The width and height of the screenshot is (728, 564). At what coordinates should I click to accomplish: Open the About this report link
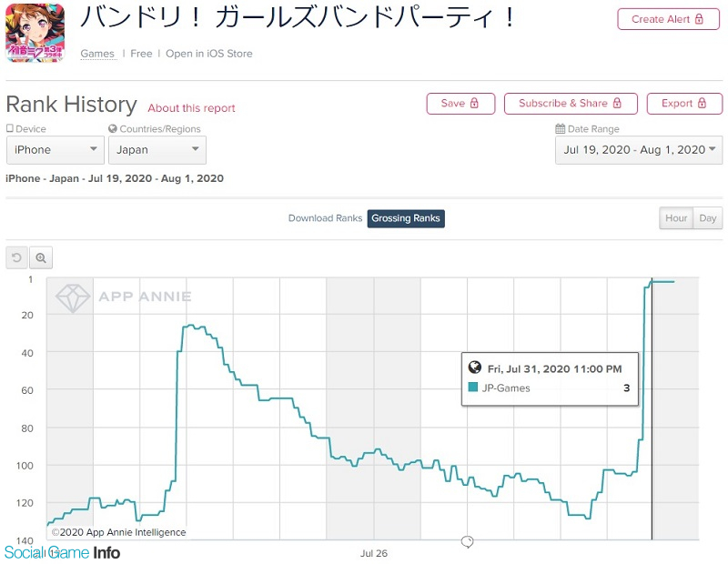point(191,108)
